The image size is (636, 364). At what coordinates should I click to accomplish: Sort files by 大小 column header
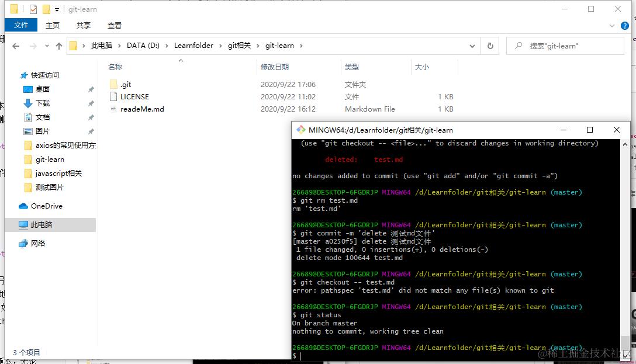pos(422,67)
